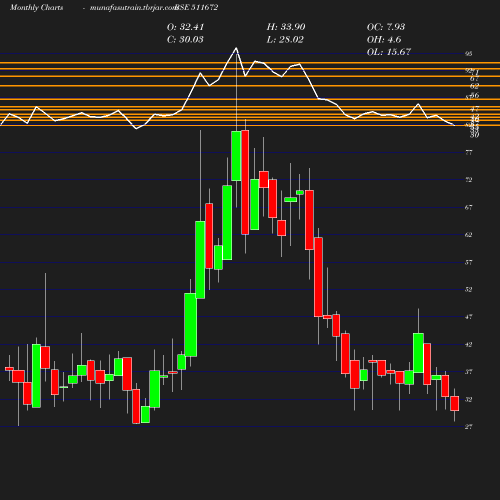The height and width of the screenshot is (500, 500).
Task: Click the 'BSE 511672' ticker label
Action: [197, 8]
